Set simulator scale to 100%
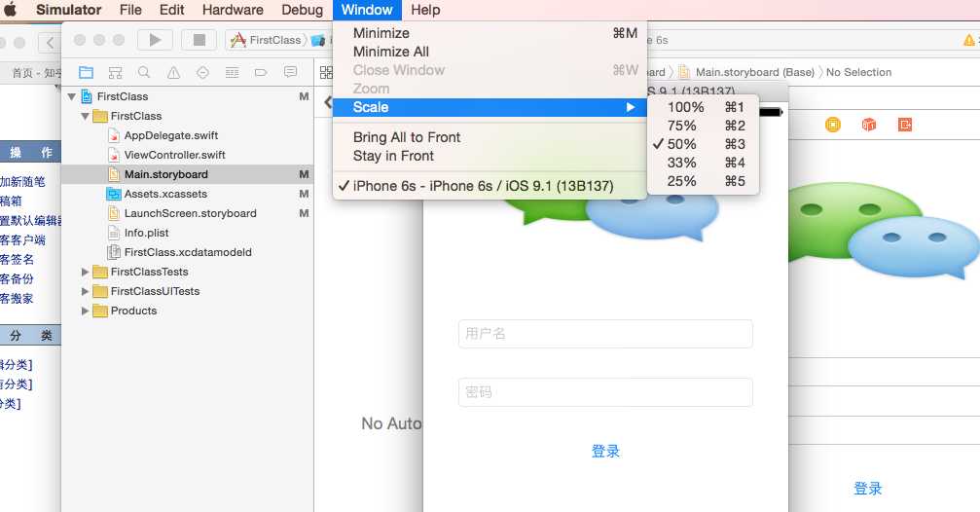The image size is (980, 512). (703, 107)
